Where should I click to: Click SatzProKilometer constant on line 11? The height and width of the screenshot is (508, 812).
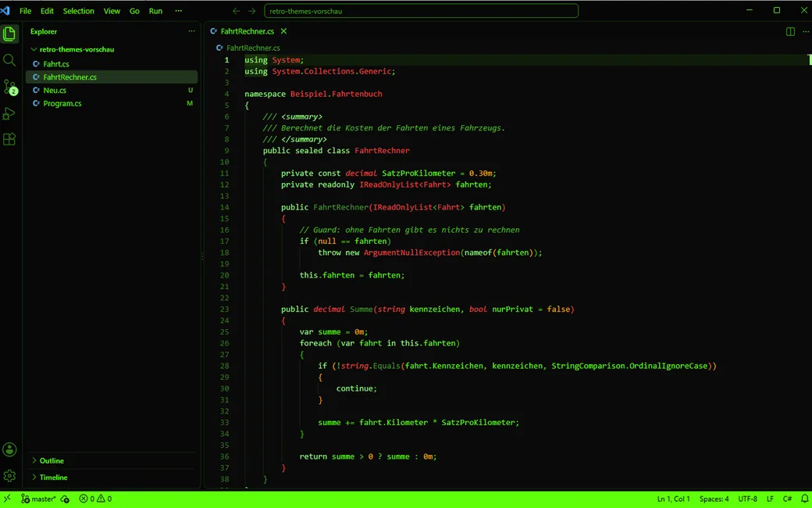tap(418, 174)
